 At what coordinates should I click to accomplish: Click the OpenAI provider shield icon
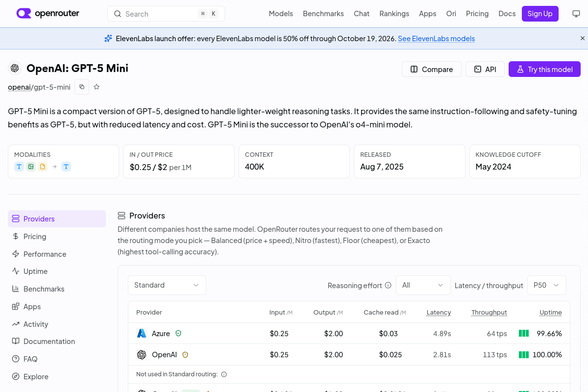coord(185,355)
